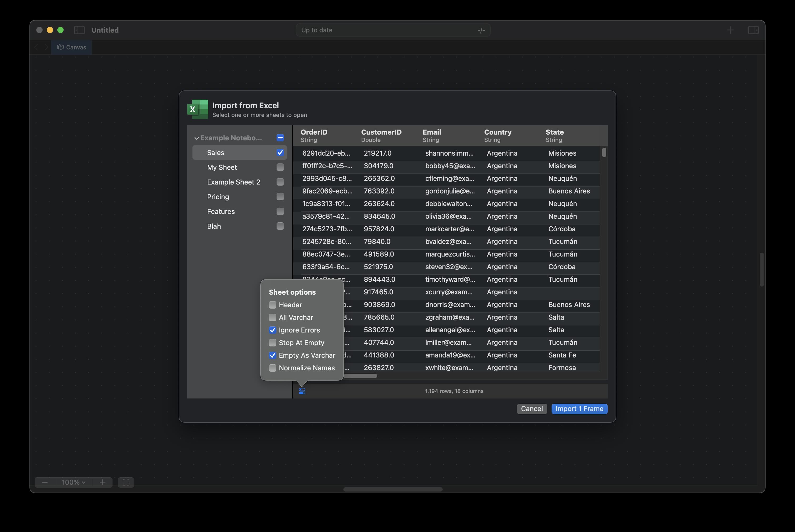Click the Excel icon in dialog header

click(197, 109)
